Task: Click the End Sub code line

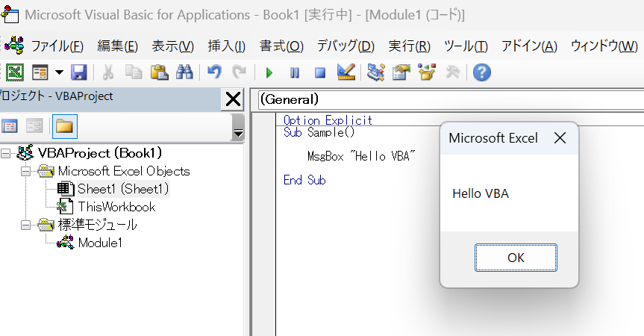Action: click(304, 180)
